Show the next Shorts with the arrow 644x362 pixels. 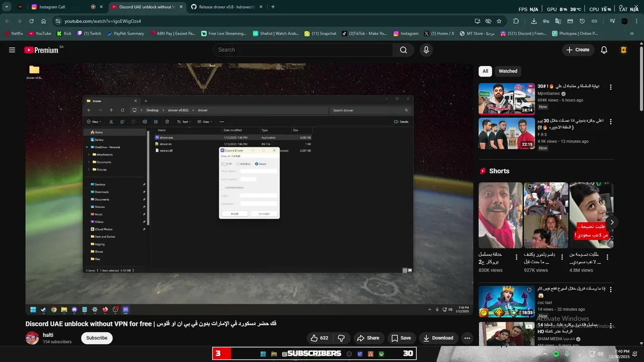(x=612, y=222)
